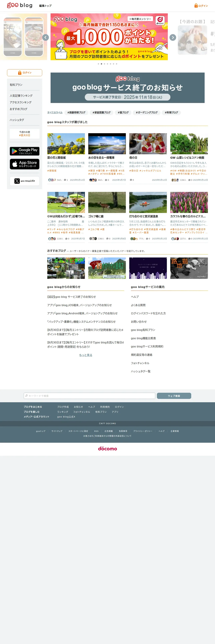Screen dimensions: 215x644
Task: Open ヘルプ in service guide list
Action: pos(135,297)
